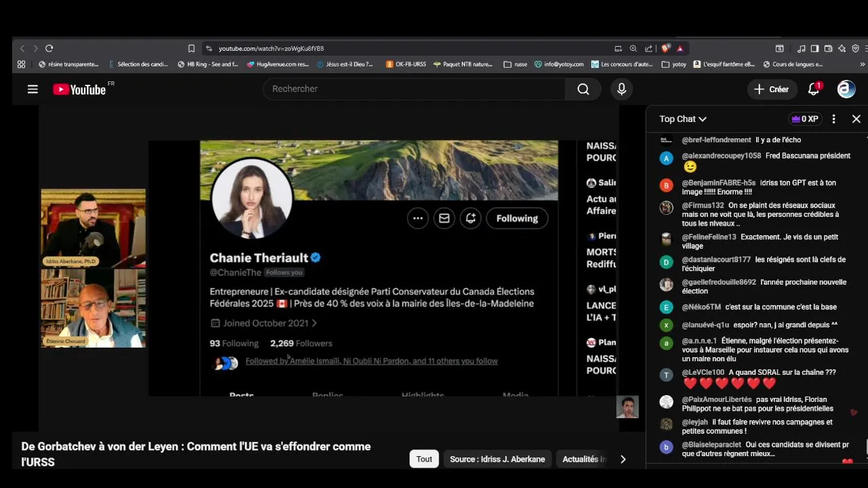
Task: Open Brave Shields lion icon
Action: pos(665,48)
